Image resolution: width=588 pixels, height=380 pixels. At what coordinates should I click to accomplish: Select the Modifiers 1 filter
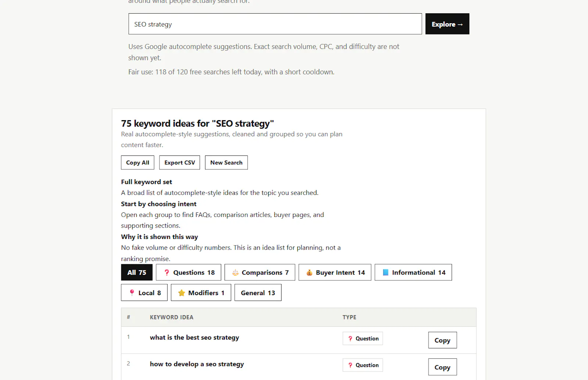201,293
